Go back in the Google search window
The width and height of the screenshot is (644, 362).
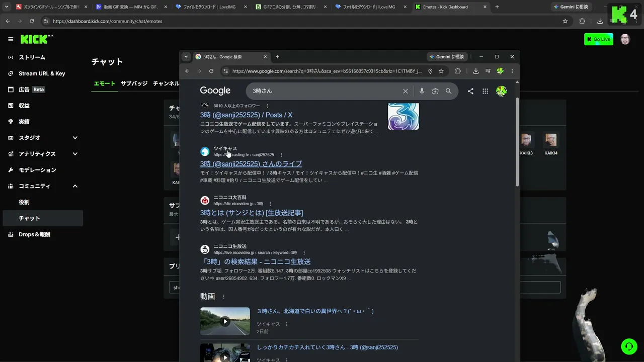coord(187,71)
